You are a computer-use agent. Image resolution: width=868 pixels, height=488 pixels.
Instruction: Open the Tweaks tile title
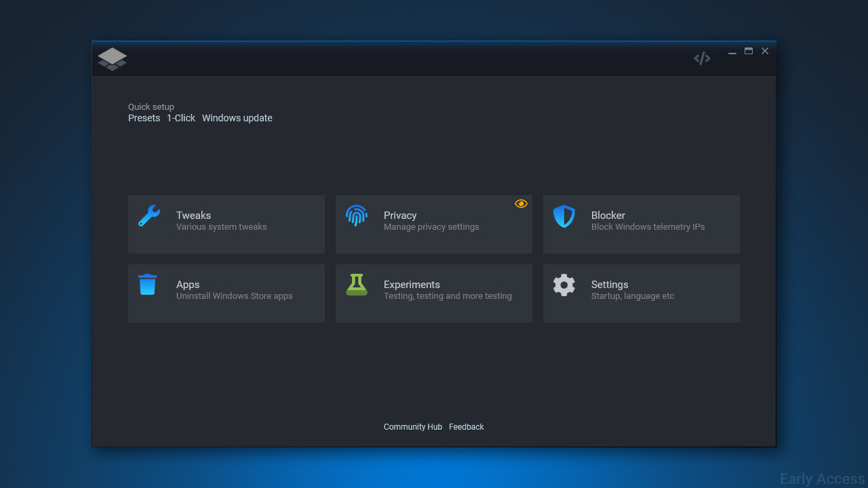pyautogui.click(x=193, y=216)
